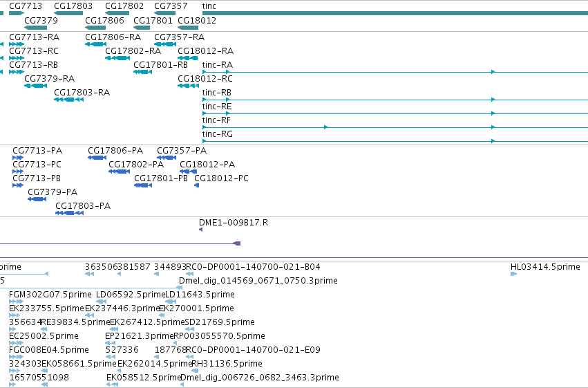588x388 pixels.
Task: Open protein CG17806-PA
Action: coord(115,151)
